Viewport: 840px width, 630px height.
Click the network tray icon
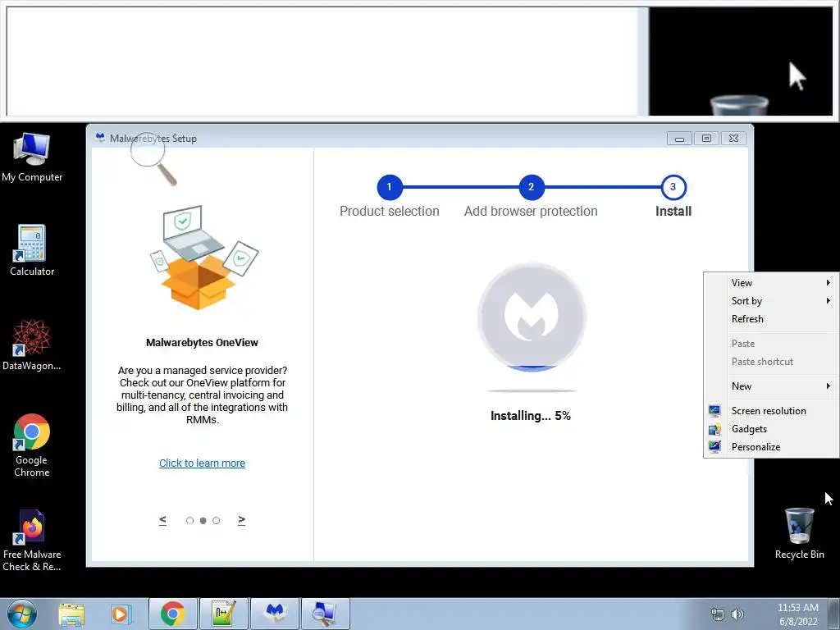pos(717,614)
